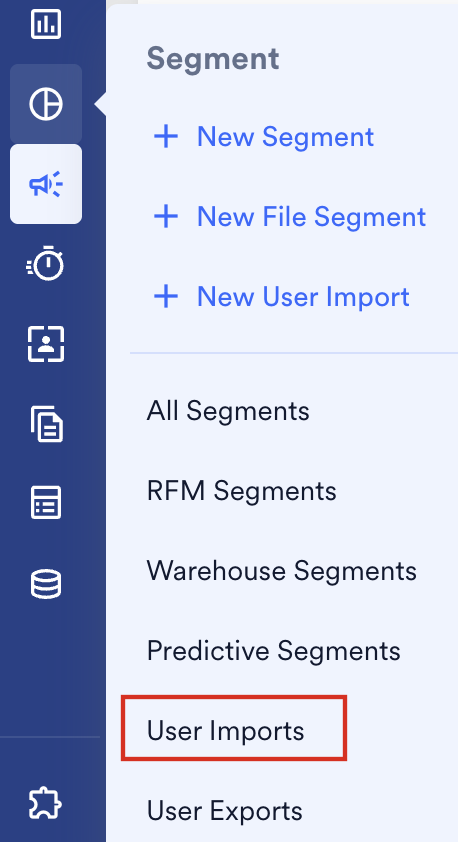Create a New Segment
This screenshot has height=842, width=458.
pyautogui.click(x=285, y=136)
